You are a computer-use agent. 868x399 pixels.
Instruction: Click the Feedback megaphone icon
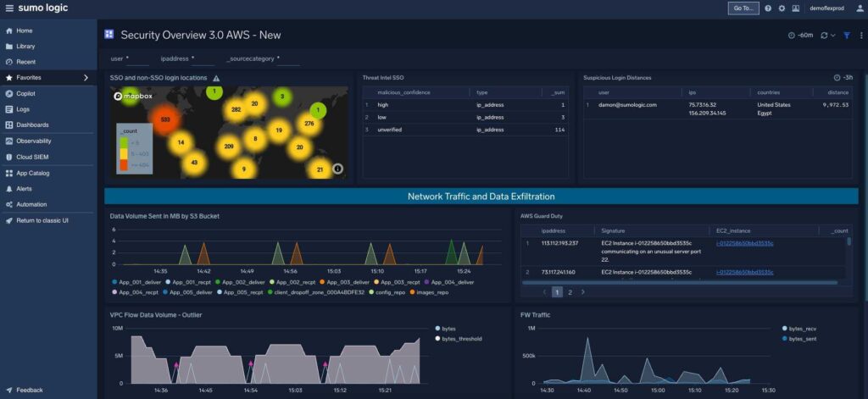pos(8,391)
